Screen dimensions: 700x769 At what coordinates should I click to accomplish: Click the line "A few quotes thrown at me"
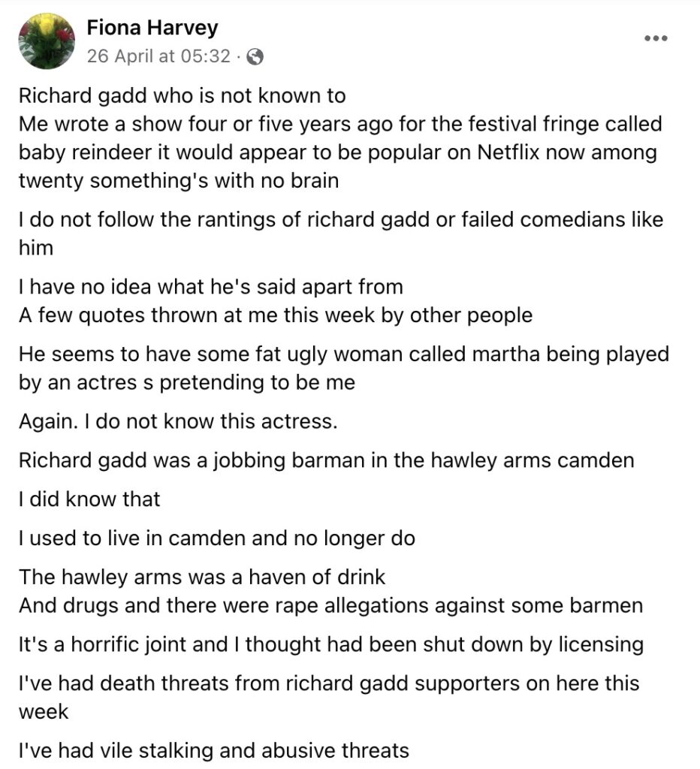(275, 315)
